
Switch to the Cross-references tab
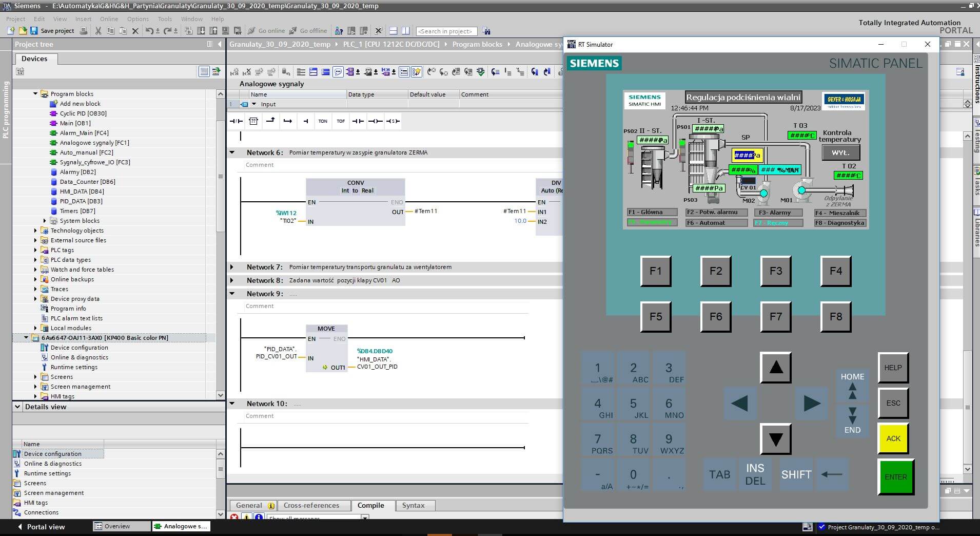pyautogui.click(x=311, y=505)
